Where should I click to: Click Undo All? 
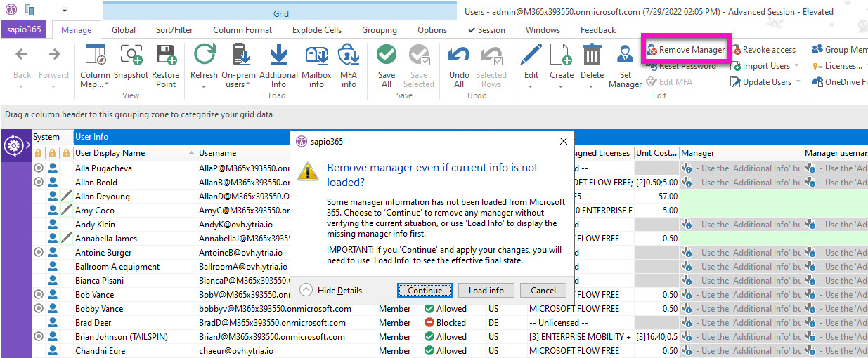pos(459,65)
